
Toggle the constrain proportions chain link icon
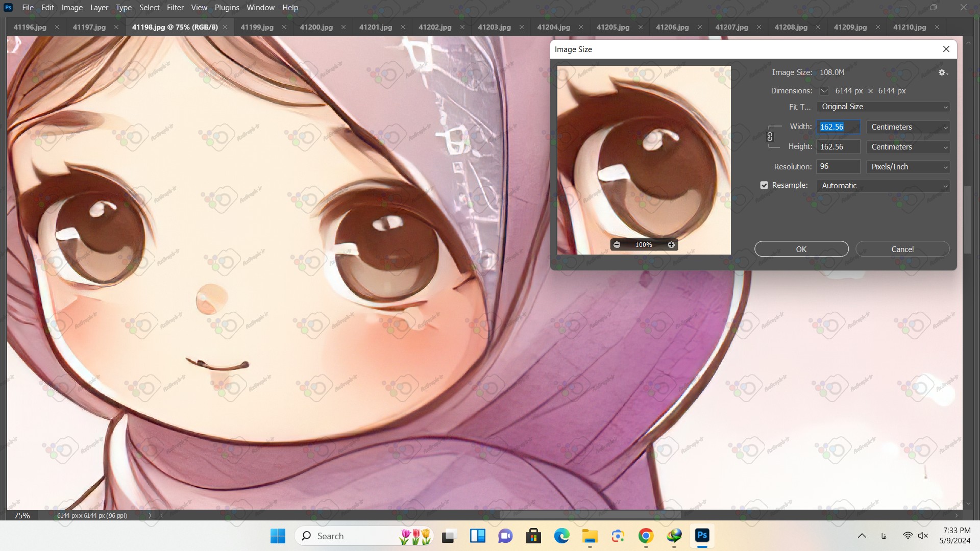[770, 137]
